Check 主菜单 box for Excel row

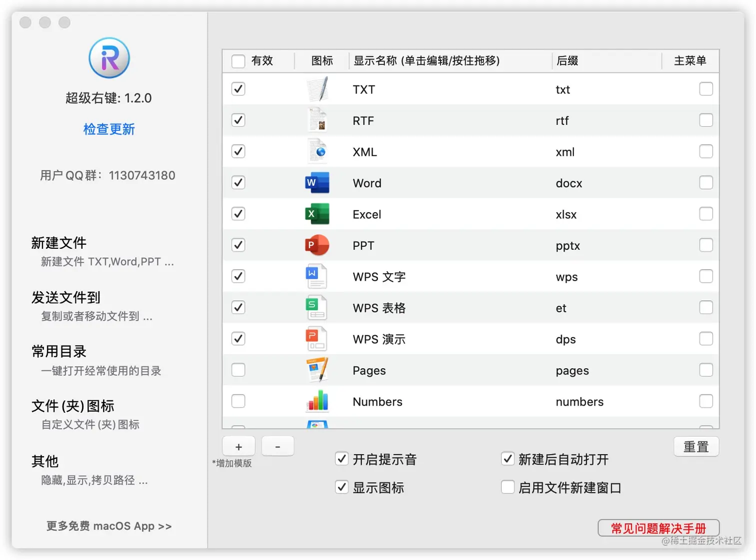[706, 214]
